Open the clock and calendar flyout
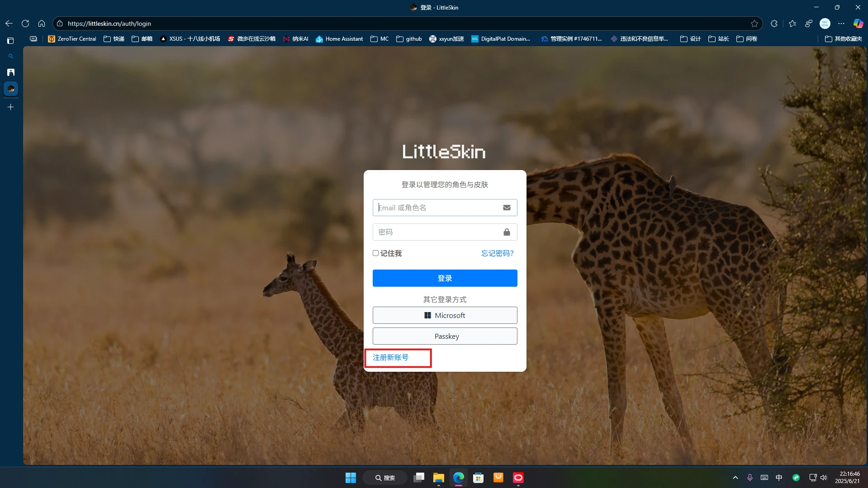The height and width of the screenshot is (488, 868). (x=847, y=478)
